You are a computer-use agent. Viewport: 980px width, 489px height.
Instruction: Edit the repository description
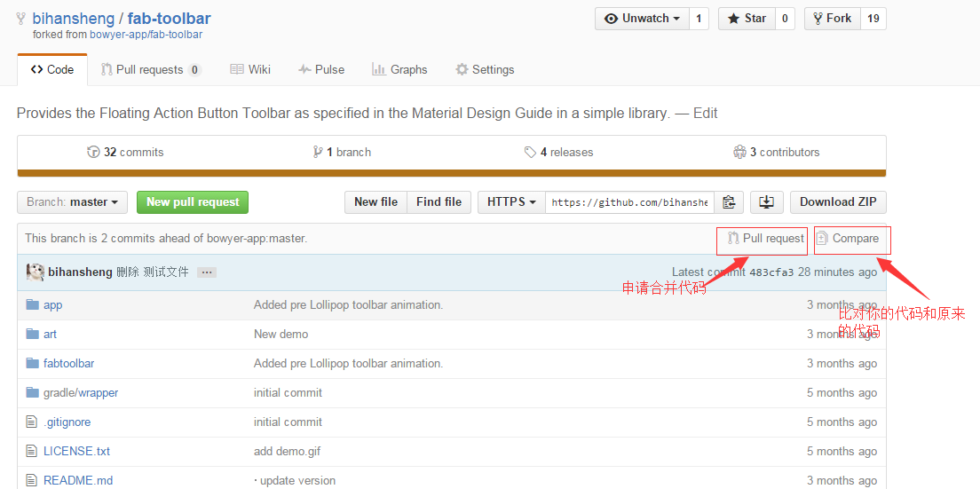click(x=705, y=114)
